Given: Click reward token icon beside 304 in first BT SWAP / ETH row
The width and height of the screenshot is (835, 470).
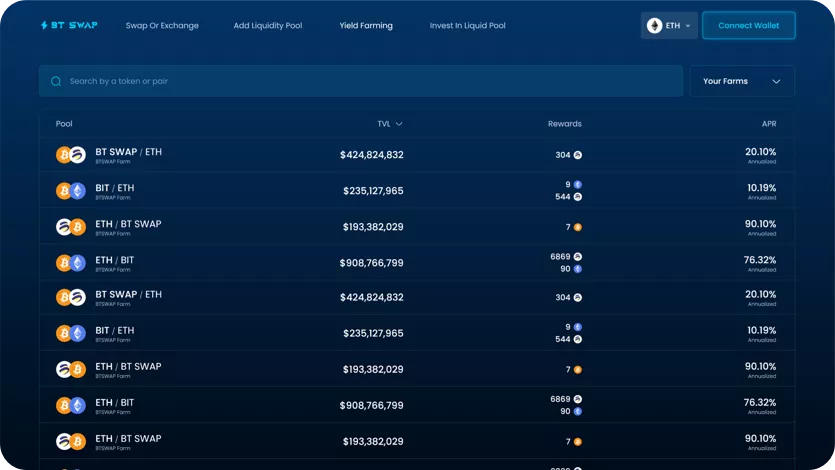Looking at the screenshot, I should click(x=578, y=155).
